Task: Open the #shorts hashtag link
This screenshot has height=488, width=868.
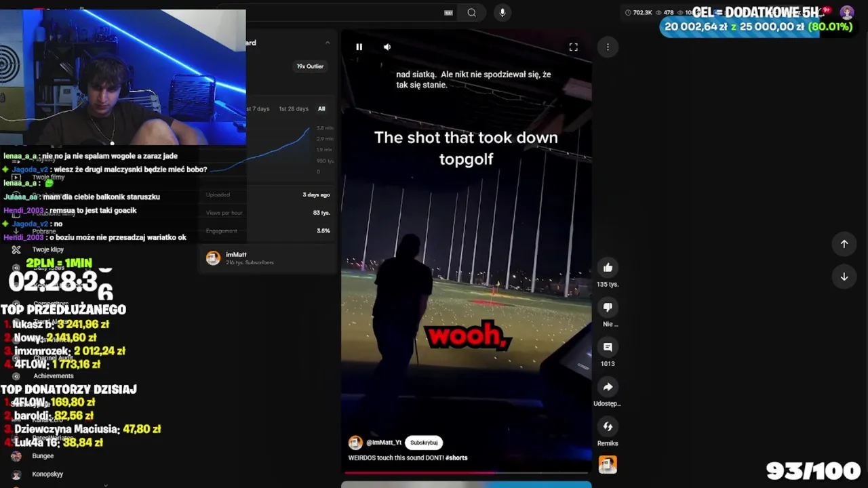Action: coord(456,458)
